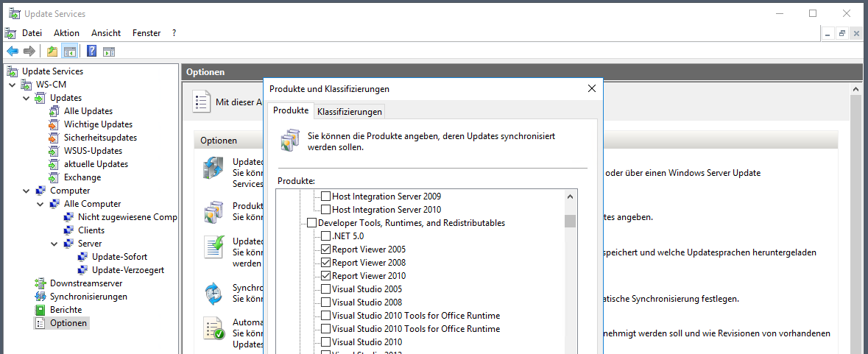Open Help via the question mark toolbar icon

coord(92,52)
